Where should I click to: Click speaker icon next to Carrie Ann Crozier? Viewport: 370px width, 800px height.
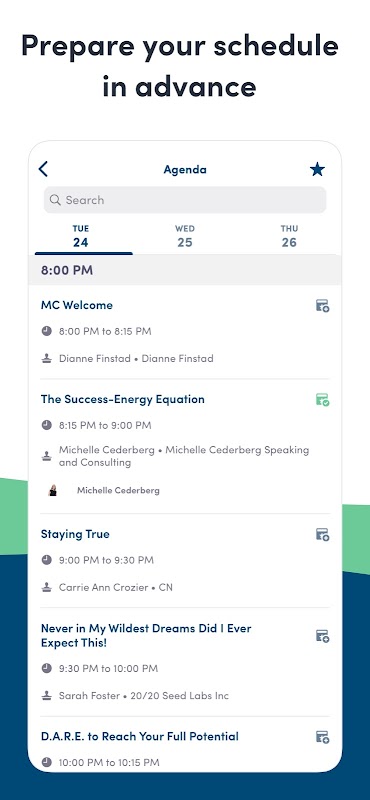click(x=46, y=587)
